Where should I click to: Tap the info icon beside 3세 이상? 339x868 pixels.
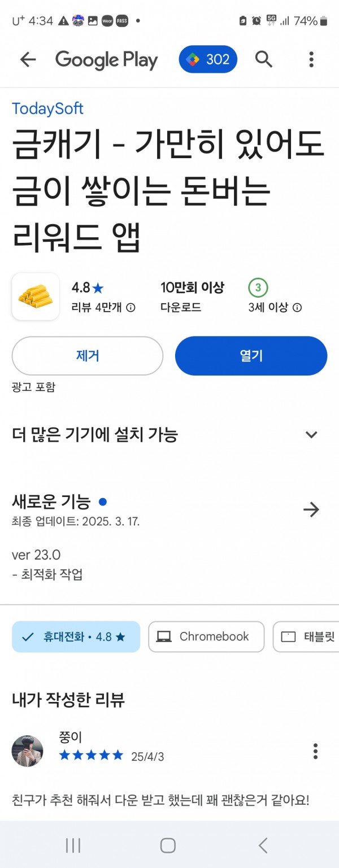(297, 308)
